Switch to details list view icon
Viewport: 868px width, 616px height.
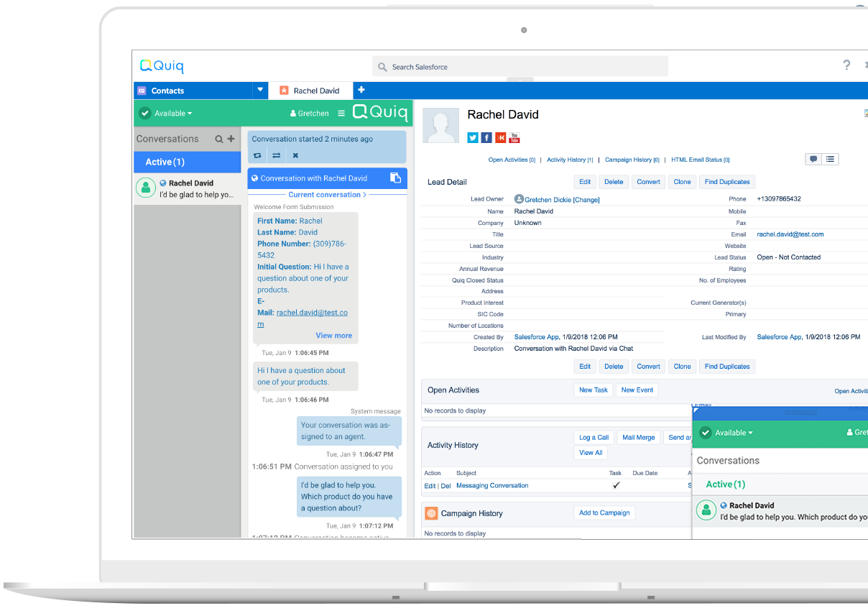(830, 160)
